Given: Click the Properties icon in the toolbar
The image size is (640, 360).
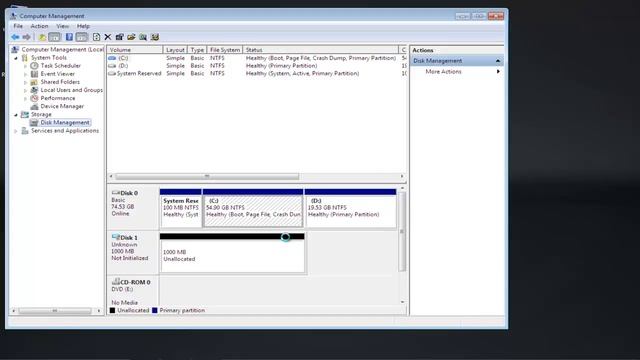Looking at the screenshot, I should coord(119,37).
